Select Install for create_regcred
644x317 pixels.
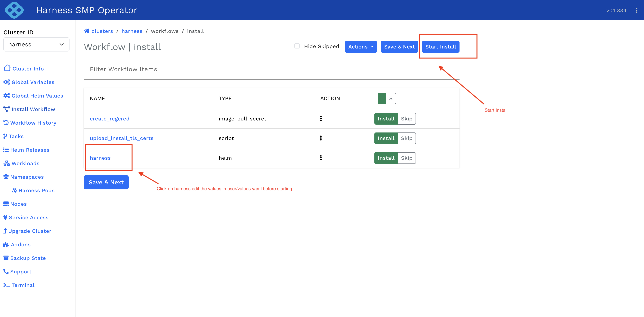click(x=386, y=119)
